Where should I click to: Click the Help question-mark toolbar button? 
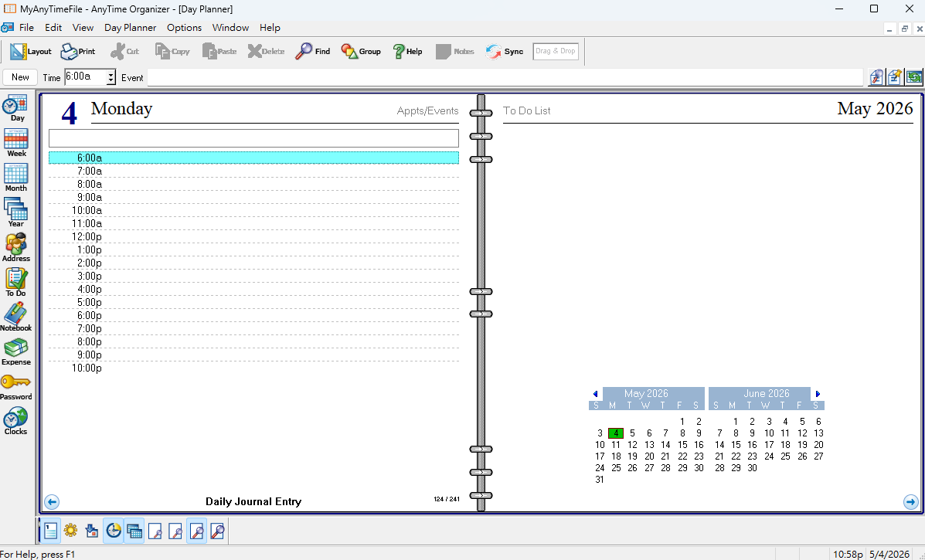(407, 51)
